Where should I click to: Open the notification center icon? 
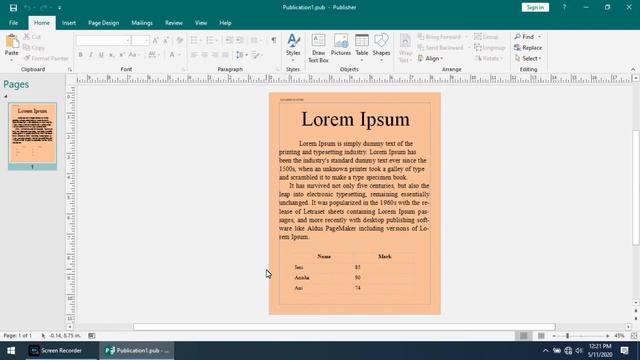[x=624, y=351]
